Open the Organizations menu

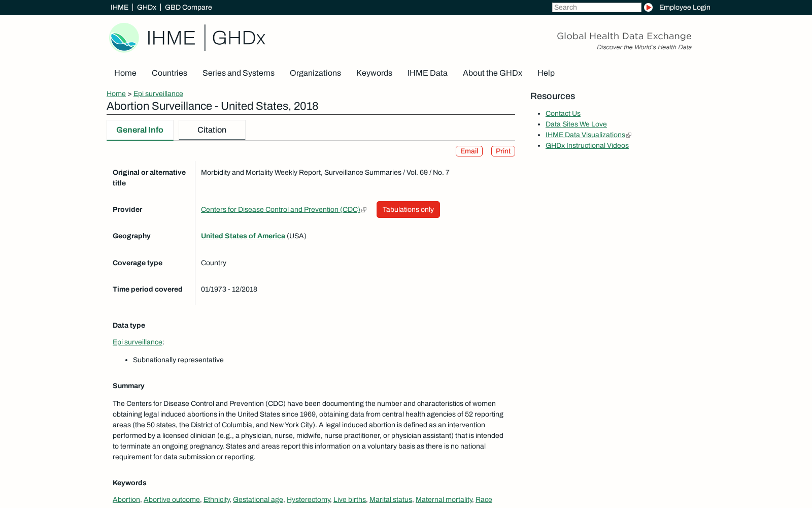click(315, 73)
